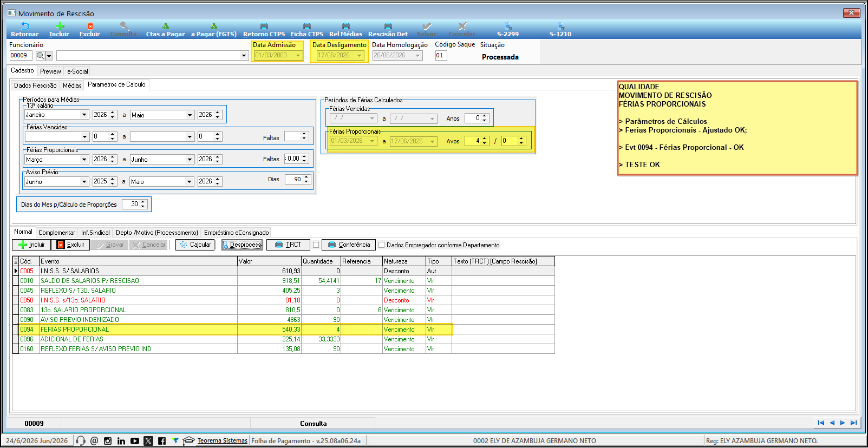Click the Calcular button
868x448 pixels.
[x=195, y=245]
